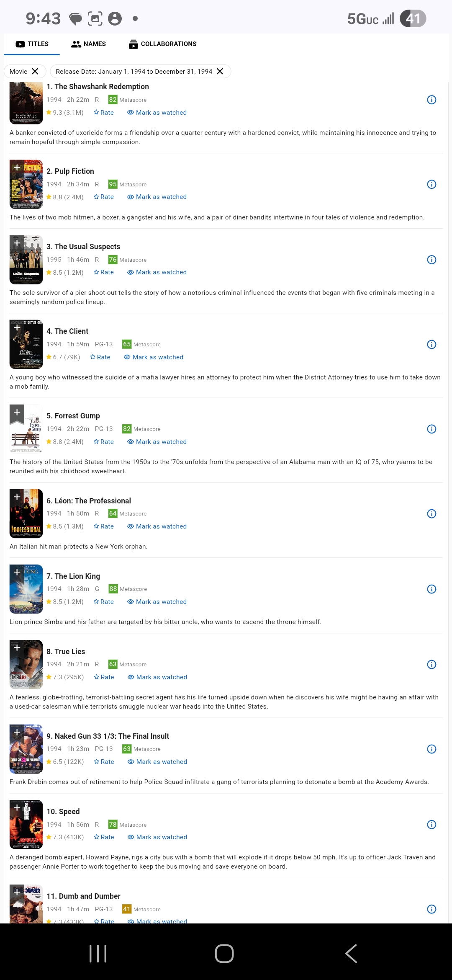This screenshot has width=452, height=980.
Task: Rate The Client
Action: coord(100,357)
